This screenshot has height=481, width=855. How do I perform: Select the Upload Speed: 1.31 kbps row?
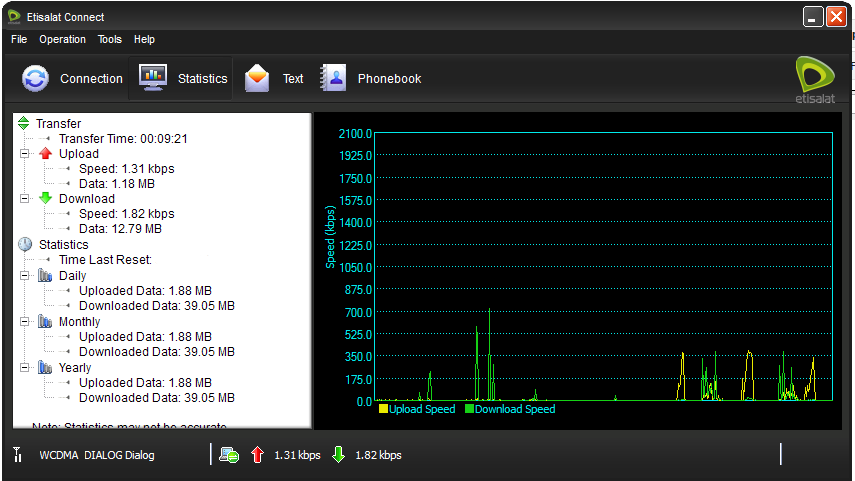[x=127, y=169]
